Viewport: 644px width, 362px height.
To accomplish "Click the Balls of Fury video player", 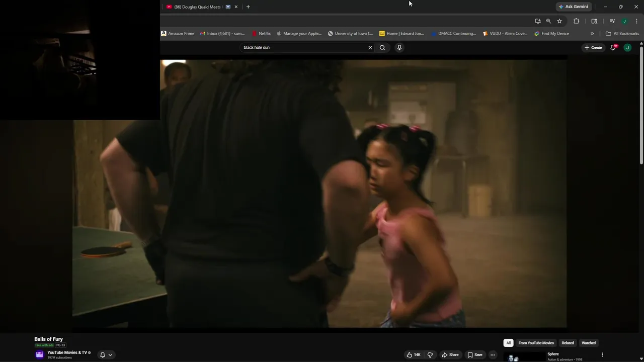I will [320, 194].
